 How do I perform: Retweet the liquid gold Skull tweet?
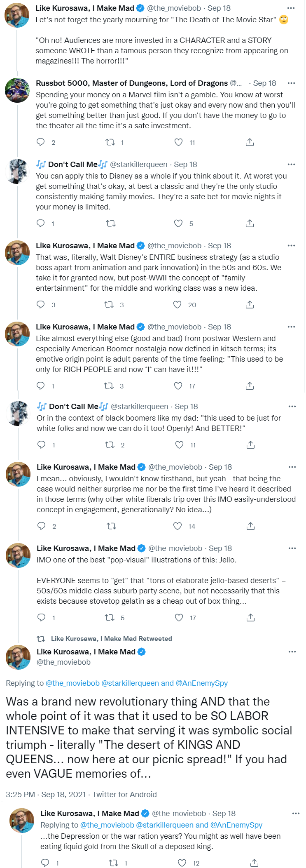point(113,863)
